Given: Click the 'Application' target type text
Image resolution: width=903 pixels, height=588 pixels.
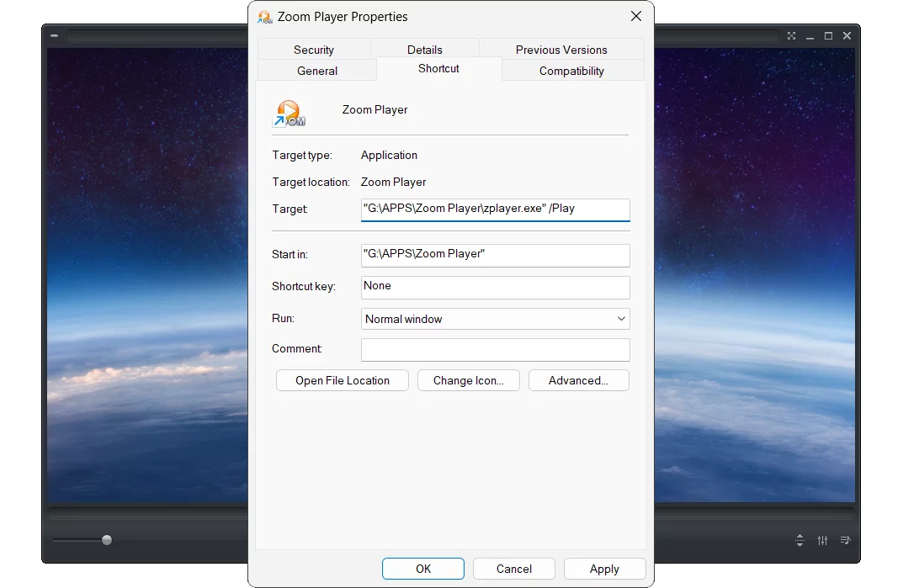Looking at the screenshot, I should tap(389, 155).
